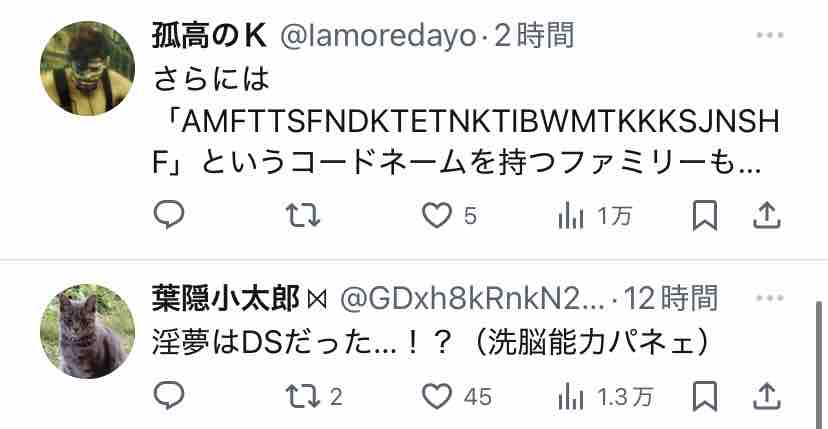
Task: View analytics showing 1.3万 views
Action: tap(606, 397)
